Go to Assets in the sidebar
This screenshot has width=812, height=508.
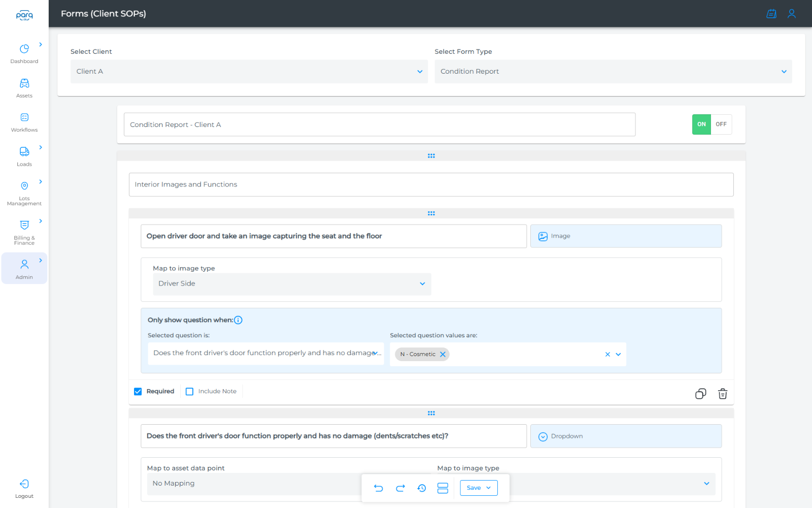pyautogui.click(x=24, y=88)
